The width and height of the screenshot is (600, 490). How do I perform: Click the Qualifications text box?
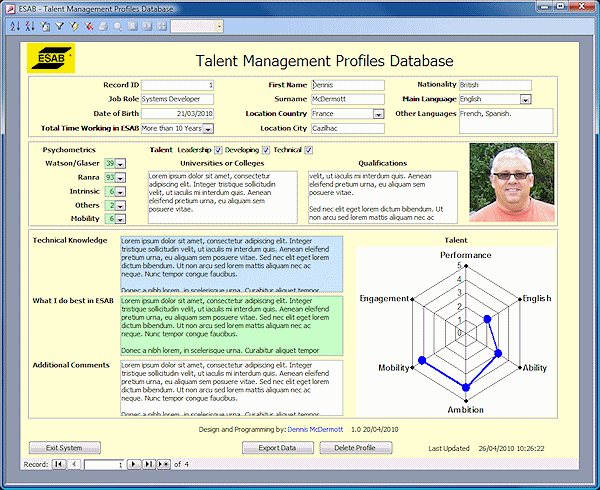(x=383, y=197)
